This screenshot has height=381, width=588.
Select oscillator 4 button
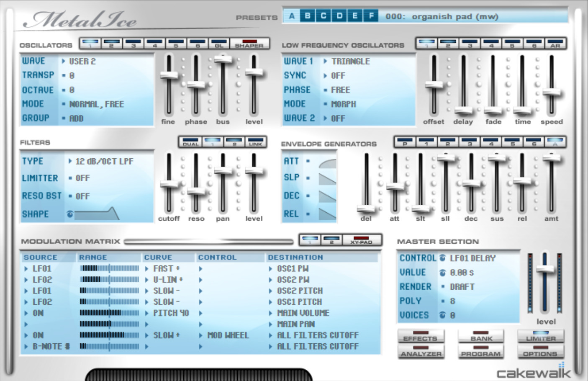pos(155,44)
